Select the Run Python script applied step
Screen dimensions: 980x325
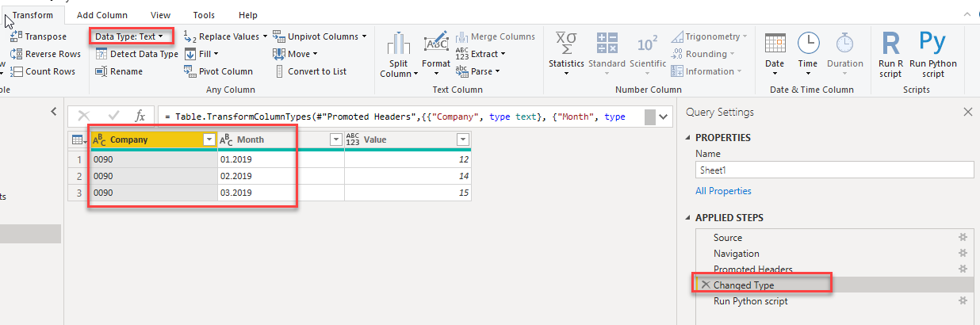click(x=751, y=301)
